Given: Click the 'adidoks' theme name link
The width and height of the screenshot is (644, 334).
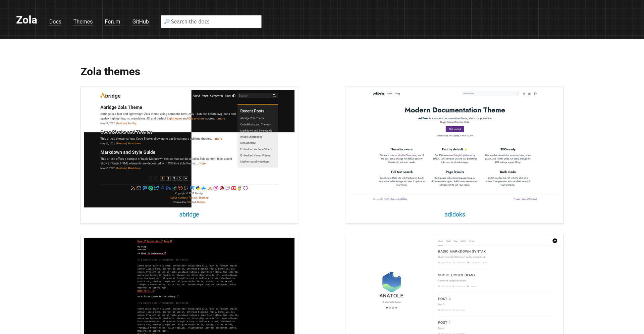Looking at the screenshot, I should pos(455,214).
